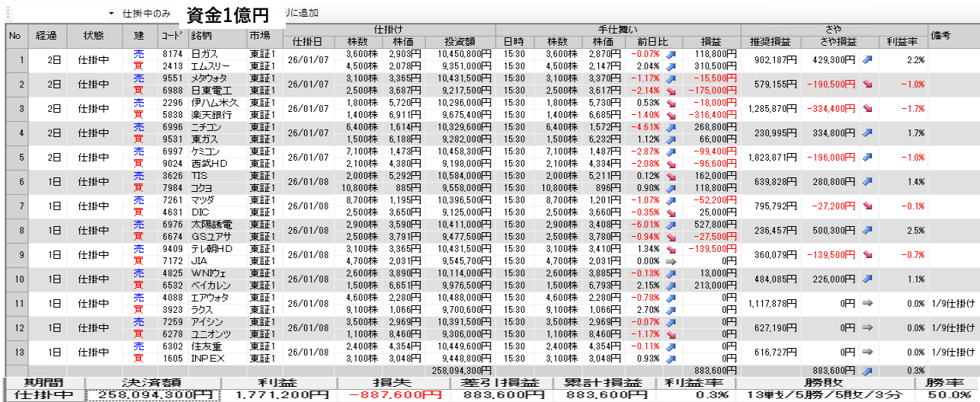Click the arrow beside 楽天銀行 -1.40% change
Image resolution: width=980 pixels, height=402 pixels.
[x=671, y=115]
